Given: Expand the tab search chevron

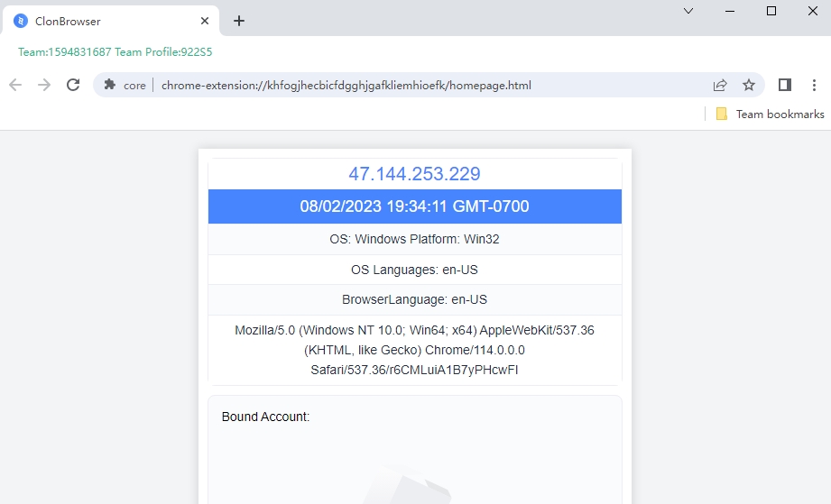Looking at the screenshot, I should click(x=688, y=11).
